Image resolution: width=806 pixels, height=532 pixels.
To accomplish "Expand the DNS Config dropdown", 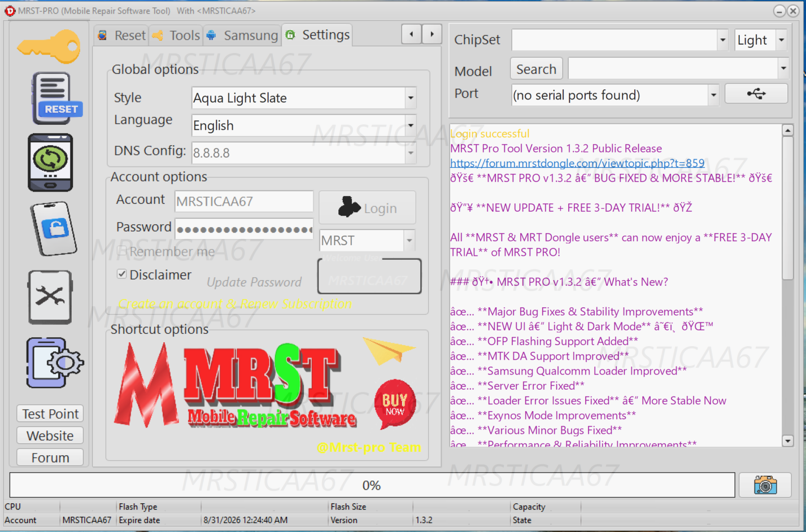I will pyautogui.click(x=411, y=153).
